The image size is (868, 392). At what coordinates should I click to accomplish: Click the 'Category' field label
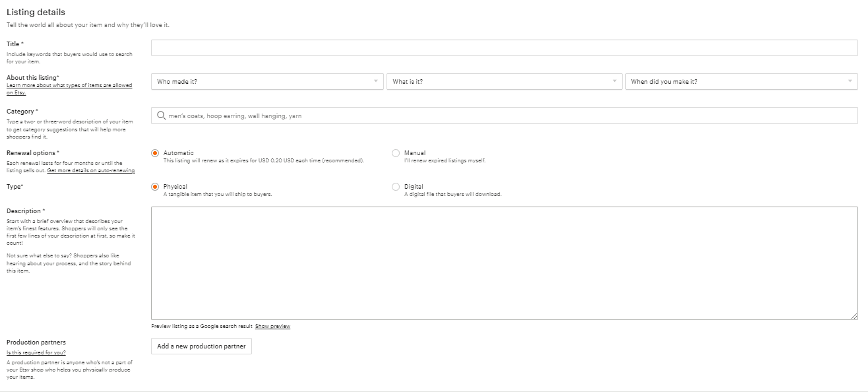[21, 112]
